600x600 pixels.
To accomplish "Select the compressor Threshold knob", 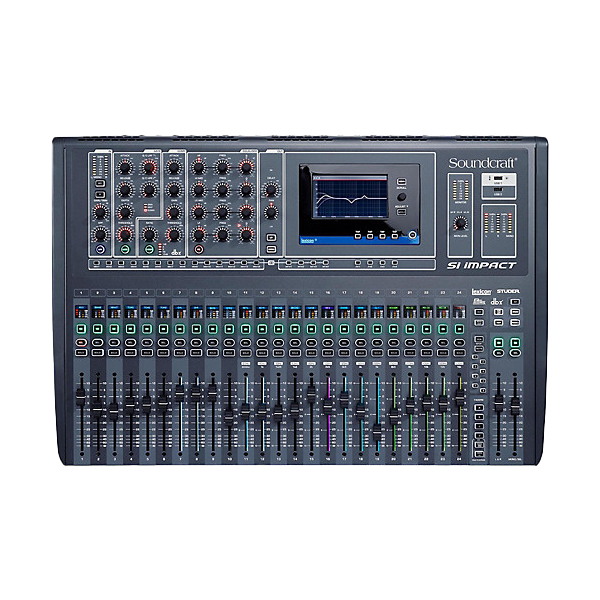I will click(x=174, y=234).
